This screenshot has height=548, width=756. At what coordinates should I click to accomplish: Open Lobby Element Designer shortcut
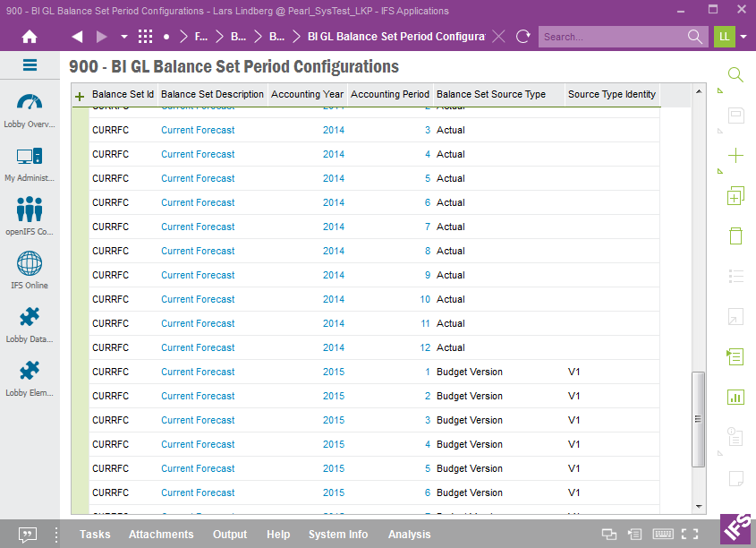(x=30, y=379)
